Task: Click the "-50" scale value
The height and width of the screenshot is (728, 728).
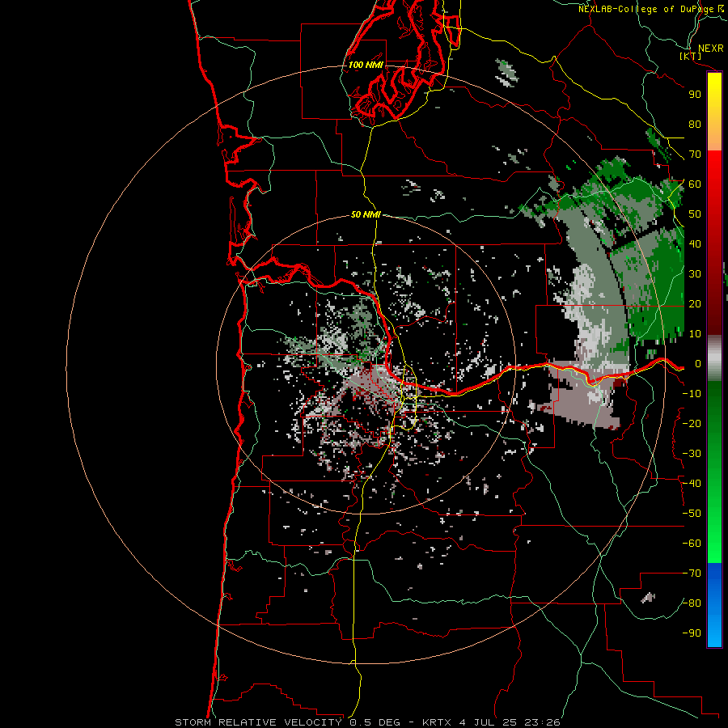Action: pyautogui.click(x=692, y=514)
